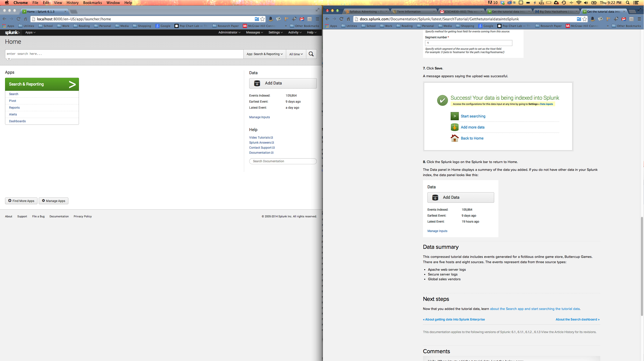This screenshot has width=644, height=361.
Task: Click Search Documentation input field
Action: (283, 161)
